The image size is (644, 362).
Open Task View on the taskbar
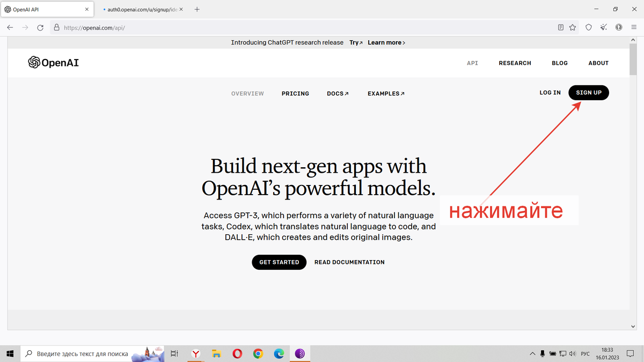point(174,353)
